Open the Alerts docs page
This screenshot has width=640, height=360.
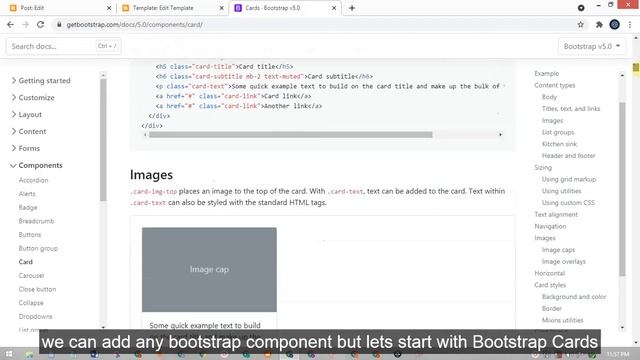coord(27,194)
